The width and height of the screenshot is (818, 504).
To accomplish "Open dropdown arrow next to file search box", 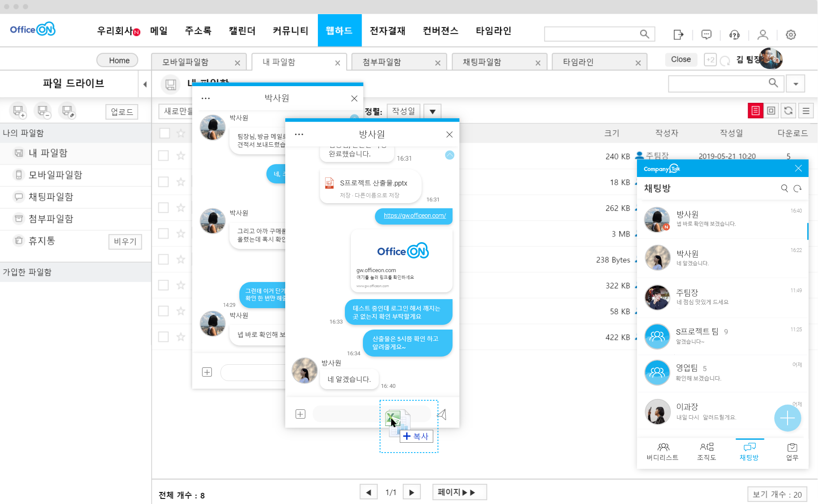I will 796,84.
